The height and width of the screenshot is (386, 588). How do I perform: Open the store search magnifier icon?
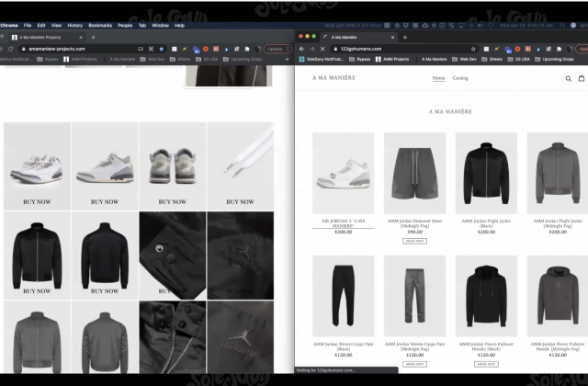(569, 78)
